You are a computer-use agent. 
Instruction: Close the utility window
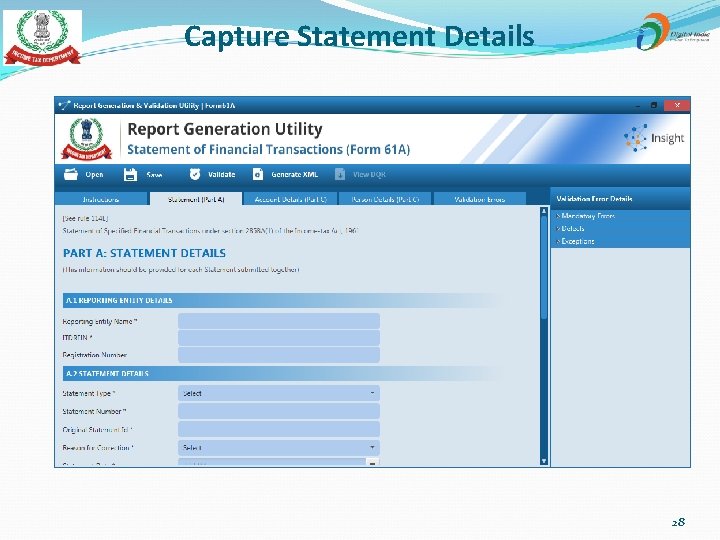click(x=677, y=106)
